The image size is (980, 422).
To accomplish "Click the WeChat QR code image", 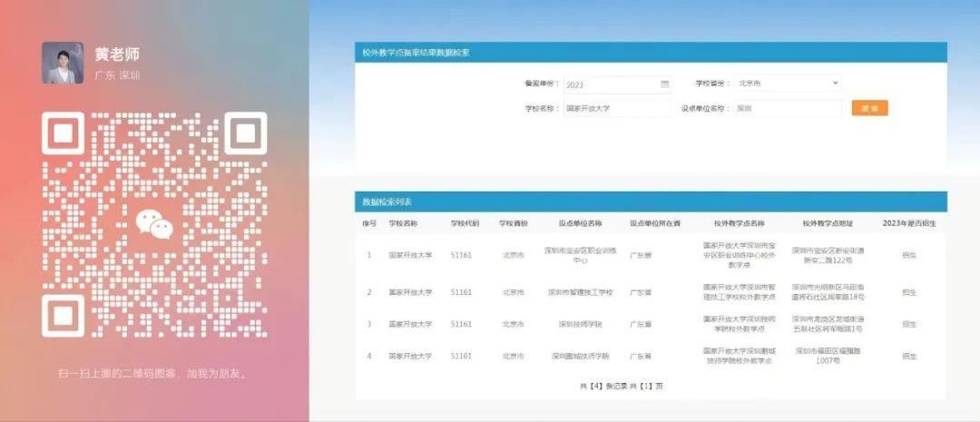I will [x=154, y=224].
